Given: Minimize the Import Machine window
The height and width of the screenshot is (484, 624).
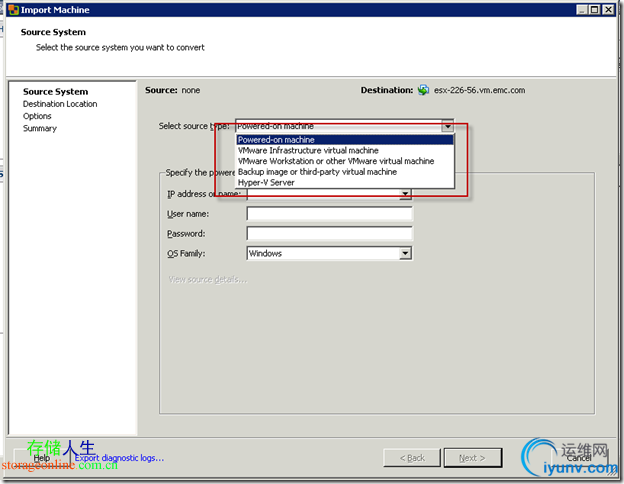Looking at the screenshot, I should pos(582,10).
